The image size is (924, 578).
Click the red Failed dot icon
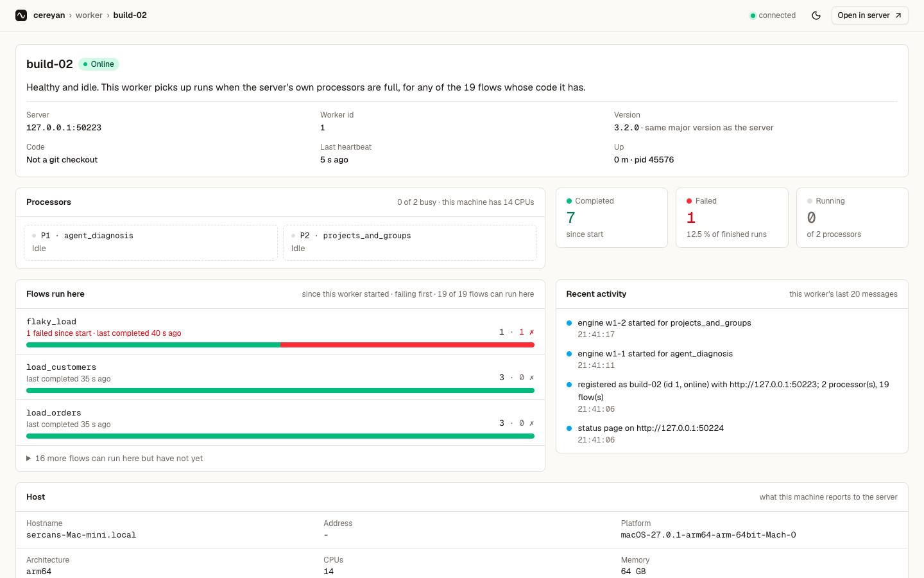click(689, 201)
